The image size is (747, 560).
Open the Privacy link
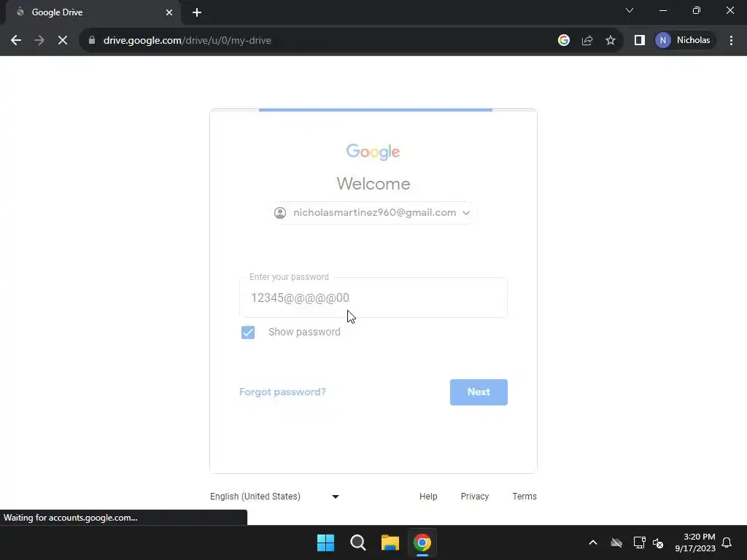click(474, 497)
